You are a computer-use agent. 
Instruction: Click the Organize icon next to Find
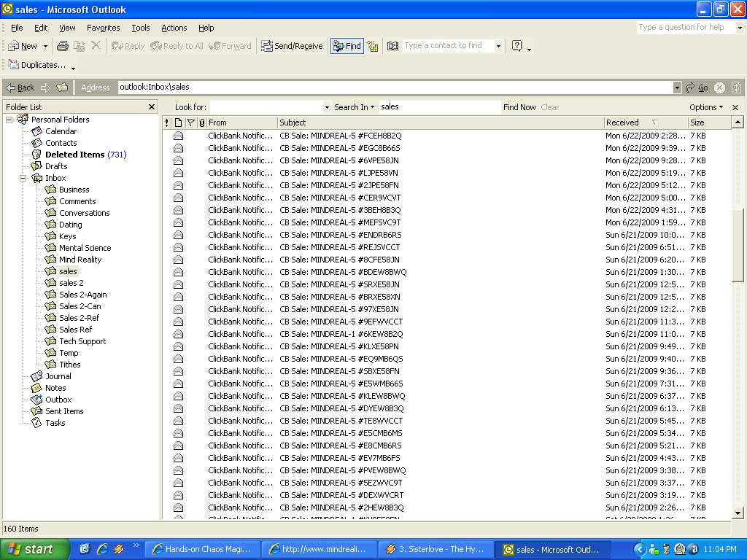373,46
